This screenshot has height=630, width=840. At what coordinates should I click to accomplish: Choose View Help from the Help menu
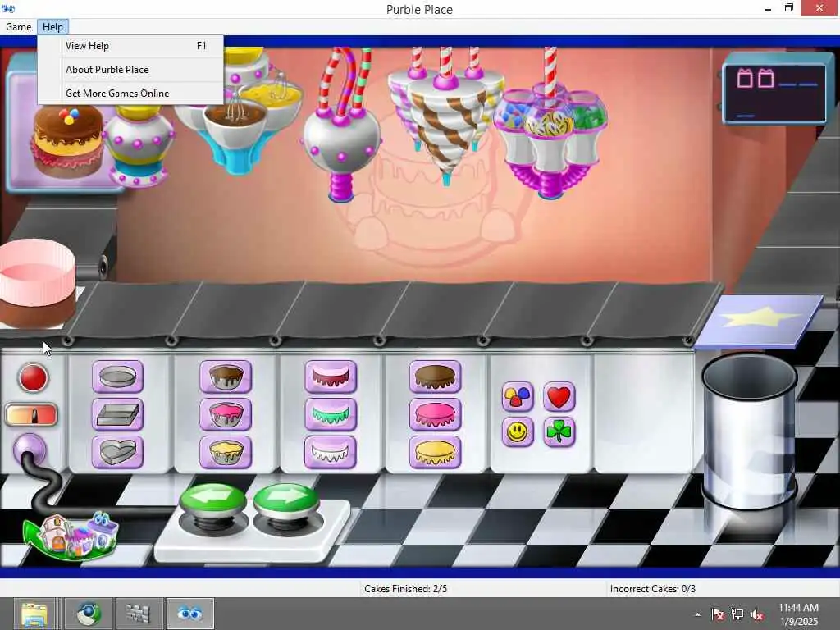[x=130, y=46]
